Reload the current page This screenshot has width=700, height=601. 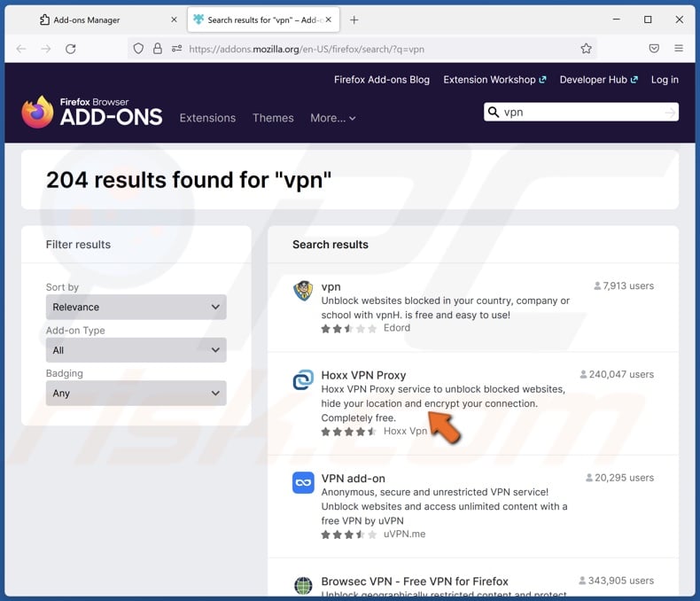pyautogui.click(x=71, y=49)
